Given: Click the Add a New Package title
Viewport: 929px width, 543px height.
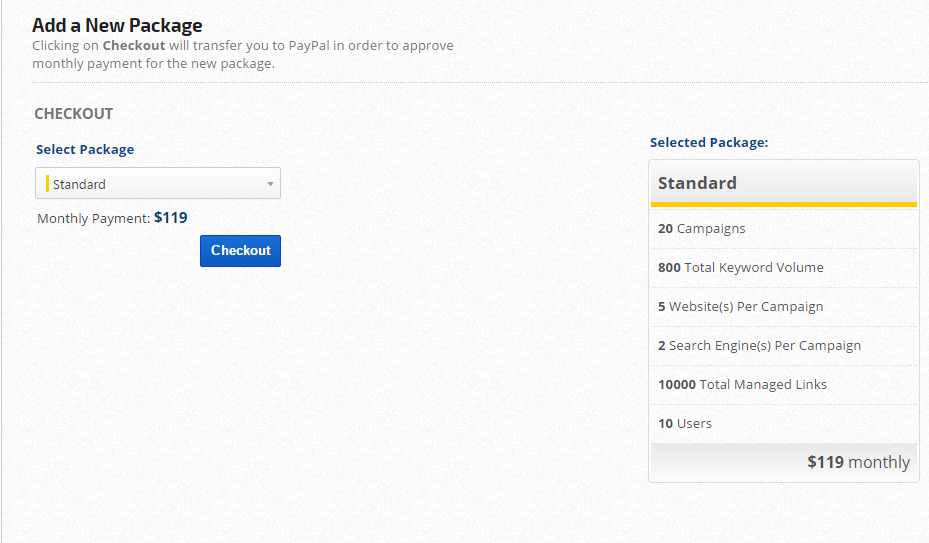Looking at the screenshot, I should (117, 25).
